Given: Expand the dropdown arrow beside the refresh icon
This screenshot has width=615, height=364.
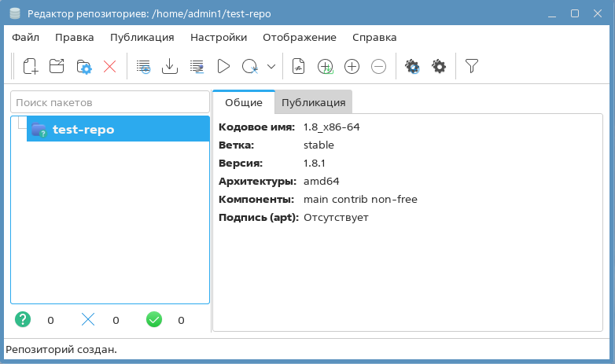Looking at the screenshot, I should pyautogui.click(x=271, y=67).
